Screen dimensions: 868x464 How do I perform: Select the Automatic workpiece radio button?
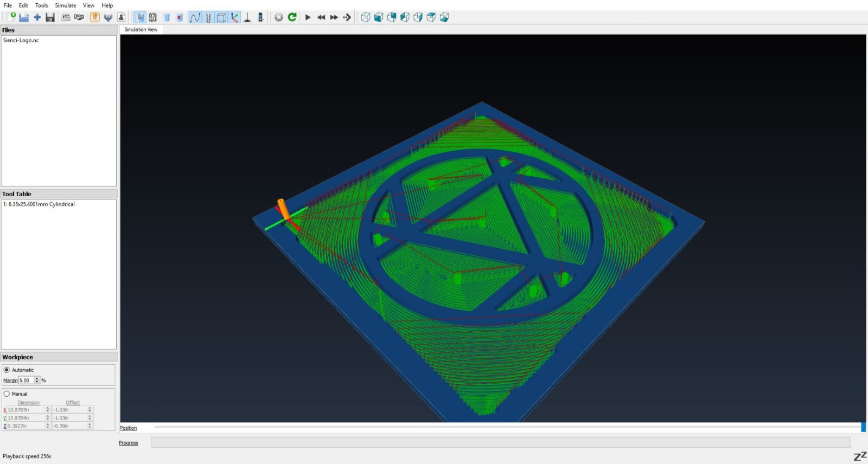click(x=7, y=370)
